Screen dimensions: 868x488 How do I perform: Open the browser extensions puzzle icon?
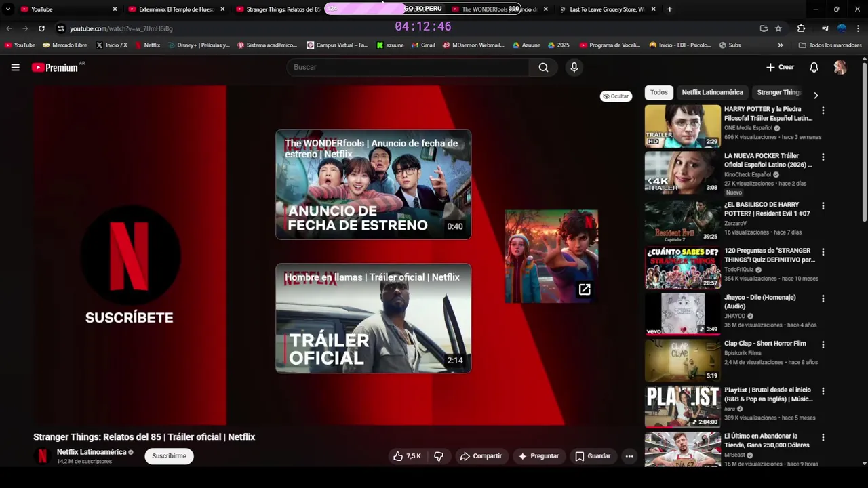801,28
